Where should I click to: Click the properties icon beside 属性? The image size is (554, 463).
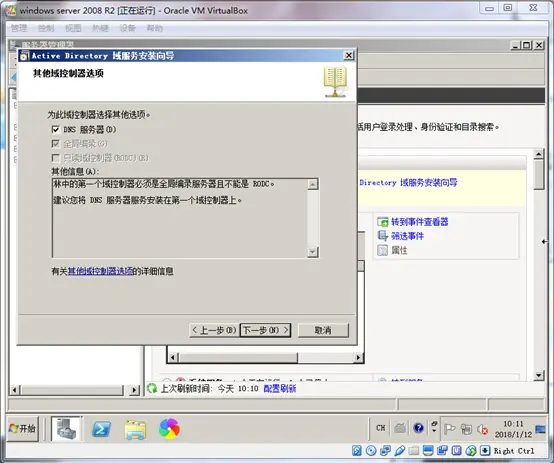point(383,250)
